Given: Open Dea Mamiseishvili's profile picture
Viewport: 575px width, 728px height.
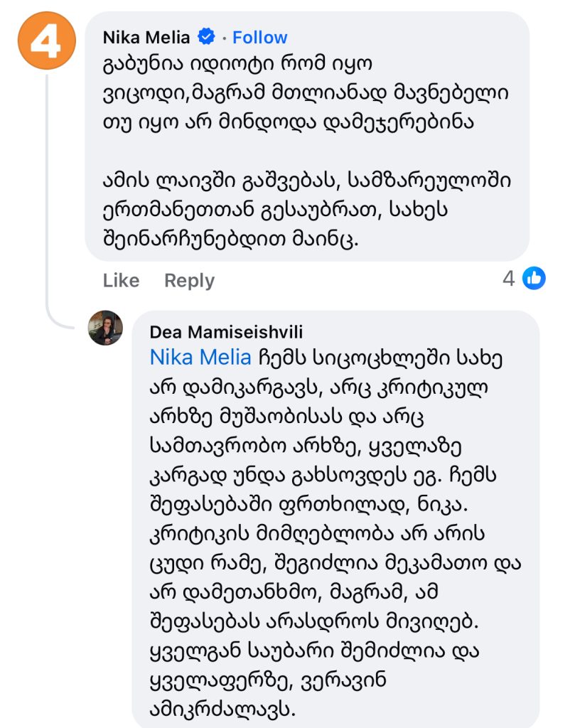Looking at the screenshot, I should [x=105, y=328].
